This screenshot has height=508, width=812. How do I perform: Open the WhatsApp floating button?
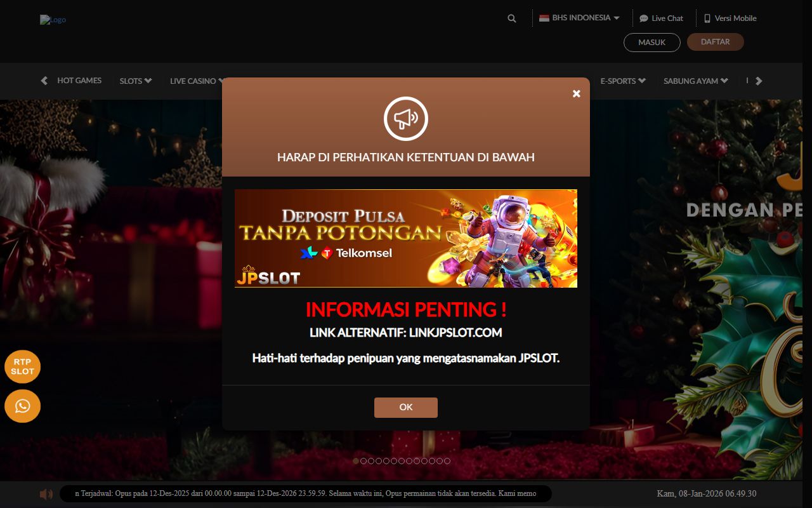coord(23,406)
